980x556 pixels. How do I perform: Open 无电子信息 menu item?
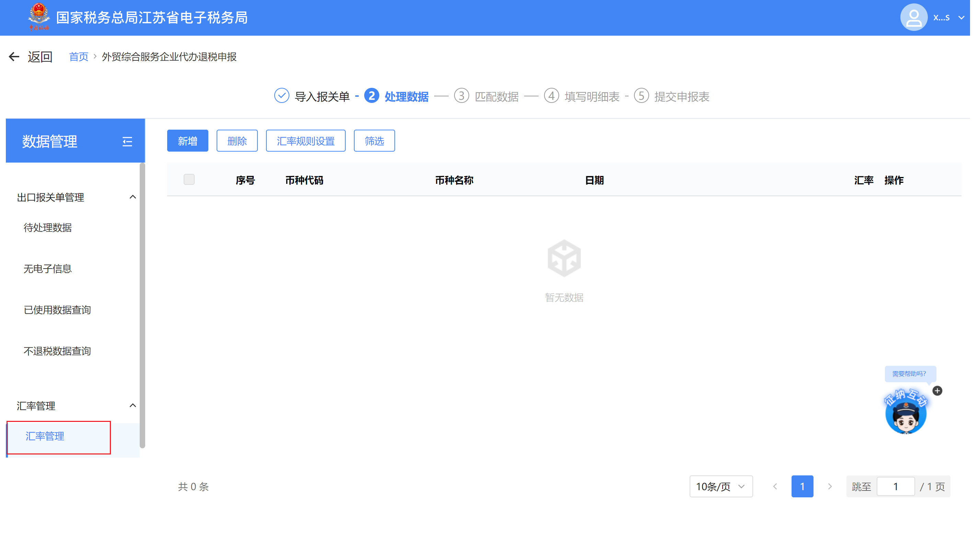(48, 269)
